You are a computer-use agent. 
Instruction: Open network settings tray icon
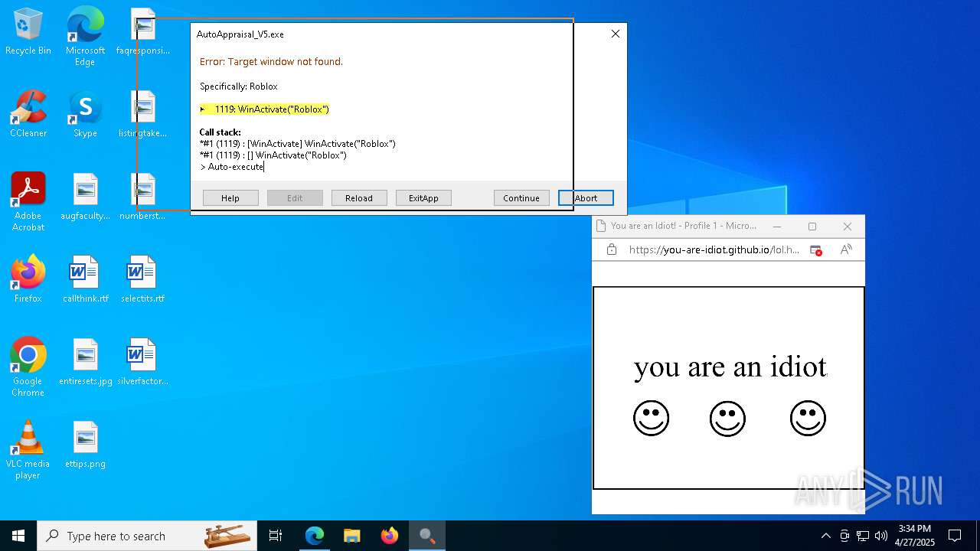coord(862,536)
